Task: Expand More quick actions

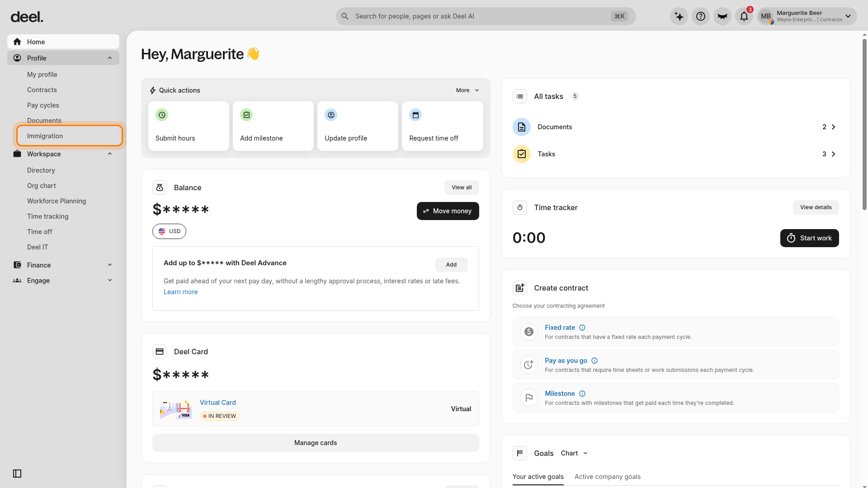Action: (467, 90)
